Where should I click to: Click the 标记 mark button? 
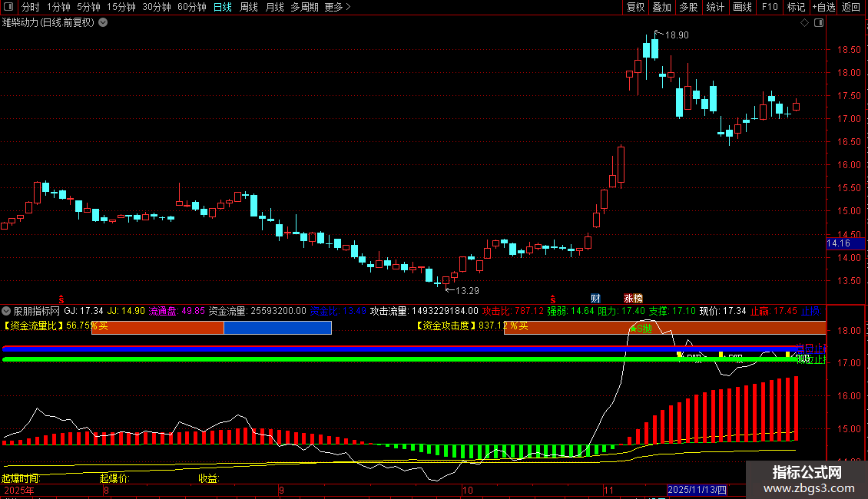pos(796,7)
